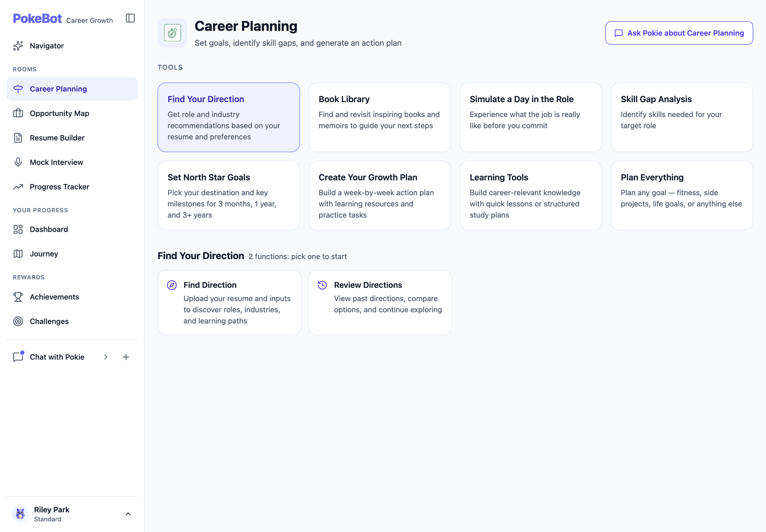Open the Opportunity Map room
The height and width of the screenshot is (532, 766).
coord(72,113)
